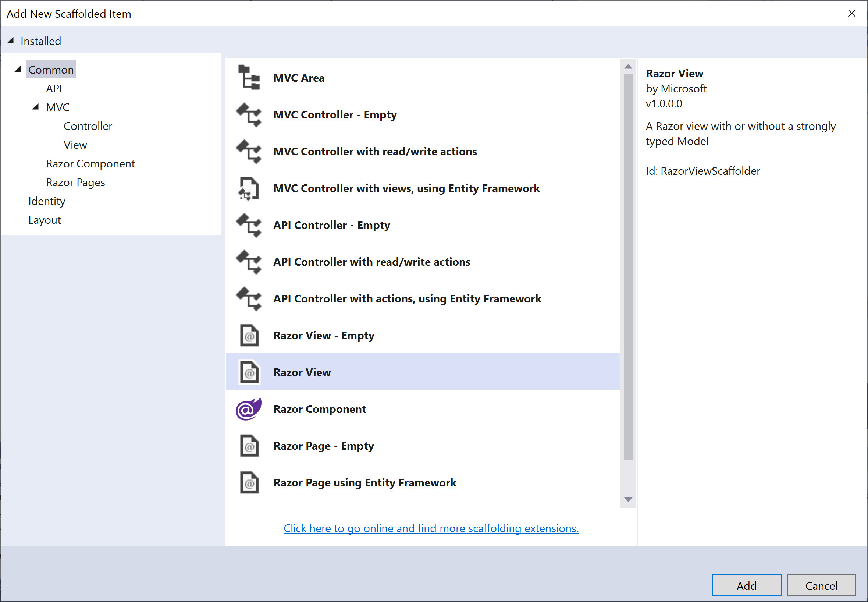Click icon for MVC Controller with views, using Entity Framework

249,188
